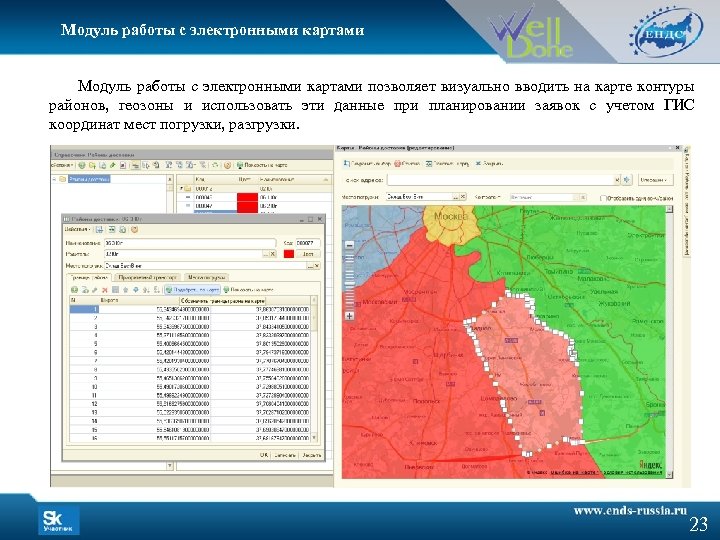Open the 'Действия' menu in the district dialog
Viewport: 720px width, 540px height.
[x=78, y=229]
